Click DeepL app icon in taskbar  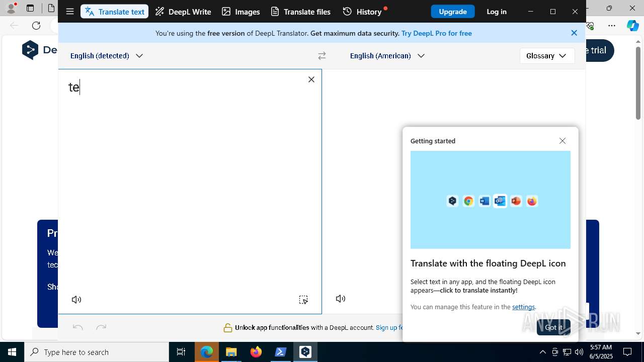click(x=305, y=352)
